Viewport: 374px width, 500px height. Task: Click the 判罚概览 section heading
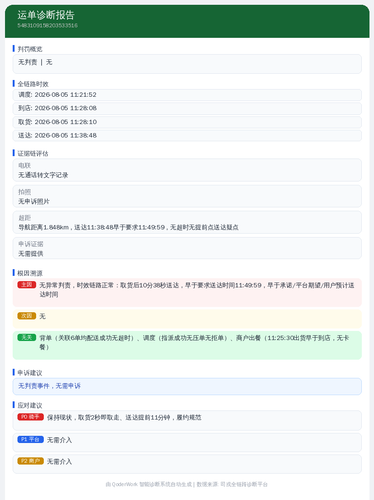tap(30, 49)
